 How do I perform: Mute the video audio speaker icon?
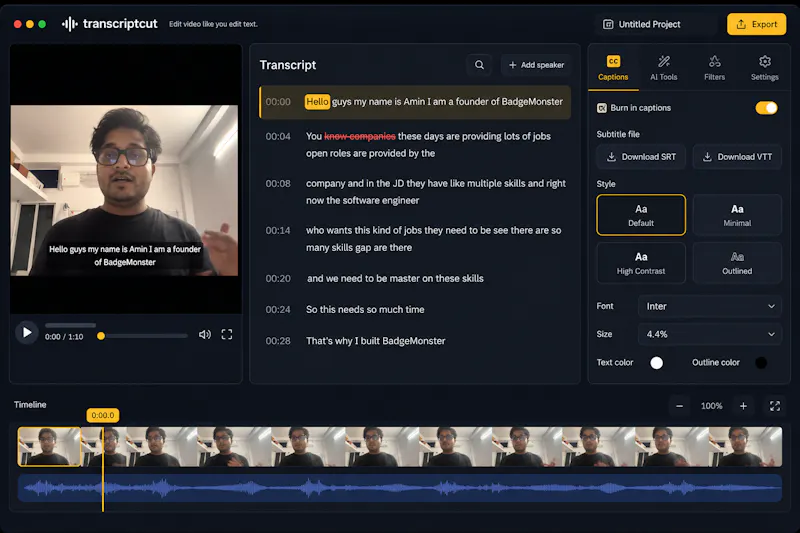(205, 335)
